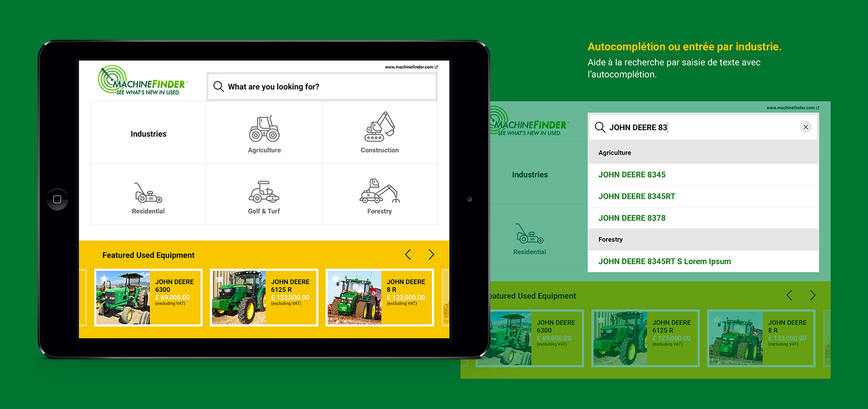Screen dimensions: 868x409
Task: Select suggestion JOHN DEERE 8345
Action: tap(703, 174)
